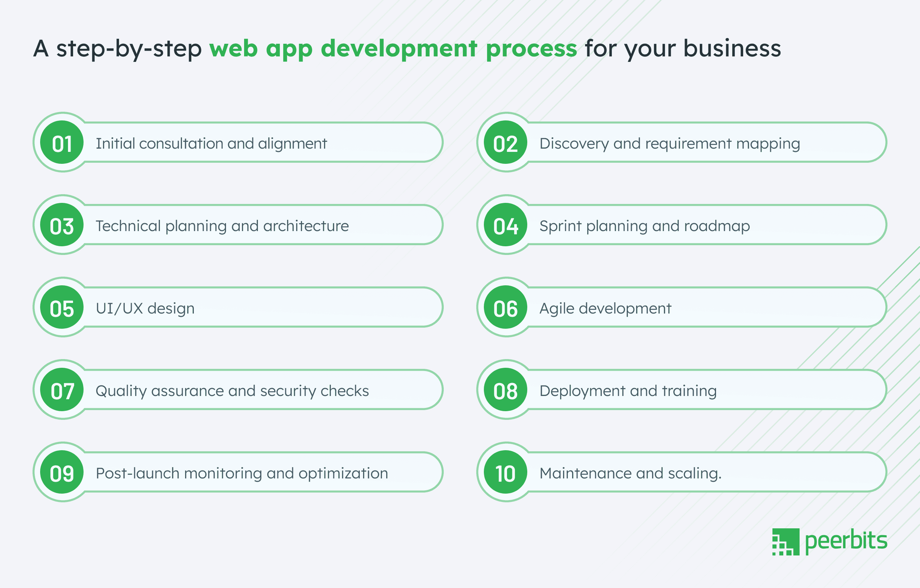
Task: Click the Initial consultation and alignment step
Action: 211,143
